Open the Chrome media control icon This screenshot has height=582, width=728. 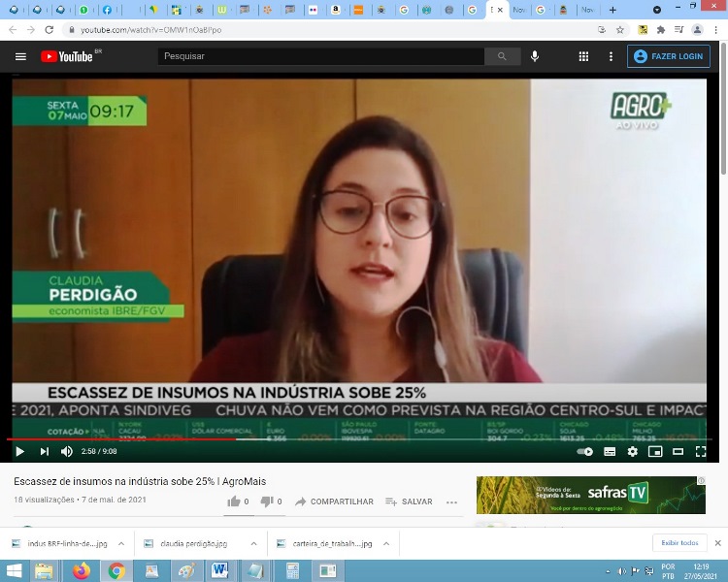pyautogui.click(x=678, y=30)
